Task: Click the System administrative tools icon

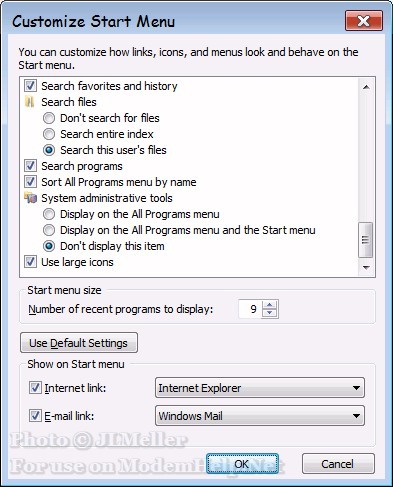Action: point(30,198)
